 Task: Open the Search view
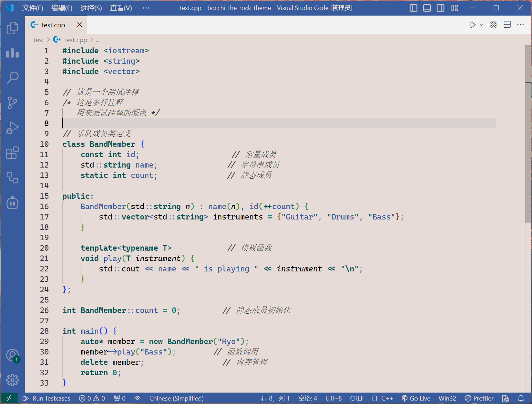coord(12,78)
